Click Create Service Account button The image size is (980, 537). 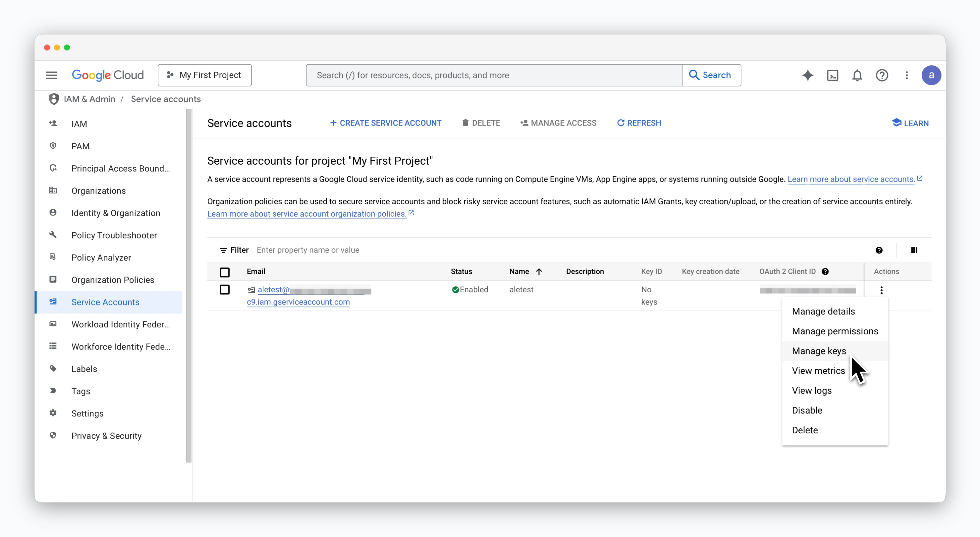click(x=385, y=123)
